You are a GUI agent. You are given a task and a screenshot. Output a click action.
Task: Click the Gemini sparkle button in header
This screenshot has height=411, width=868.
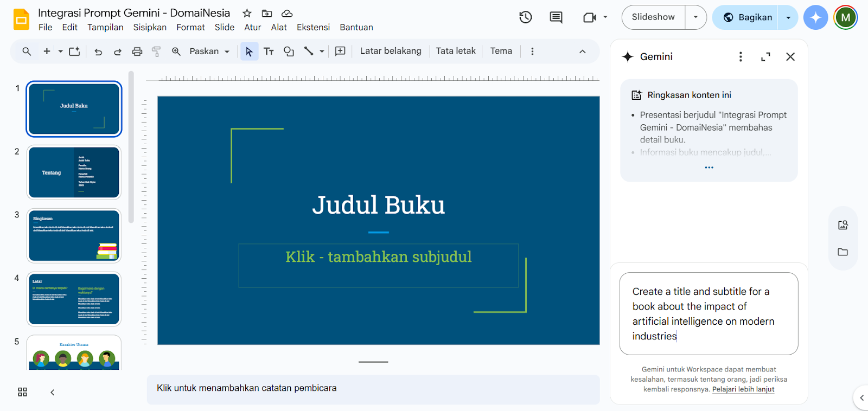tap(815, 17)
